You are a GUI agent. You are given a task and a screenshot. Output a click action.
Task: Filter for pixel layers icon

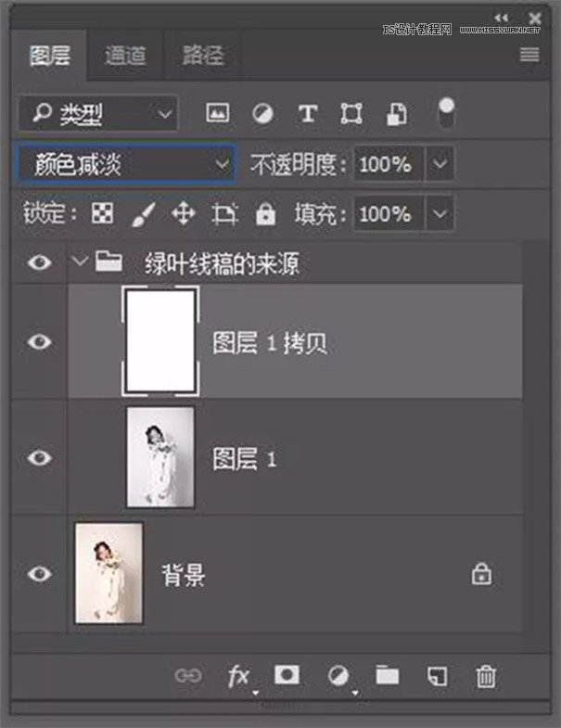click(x=217, y=113)
